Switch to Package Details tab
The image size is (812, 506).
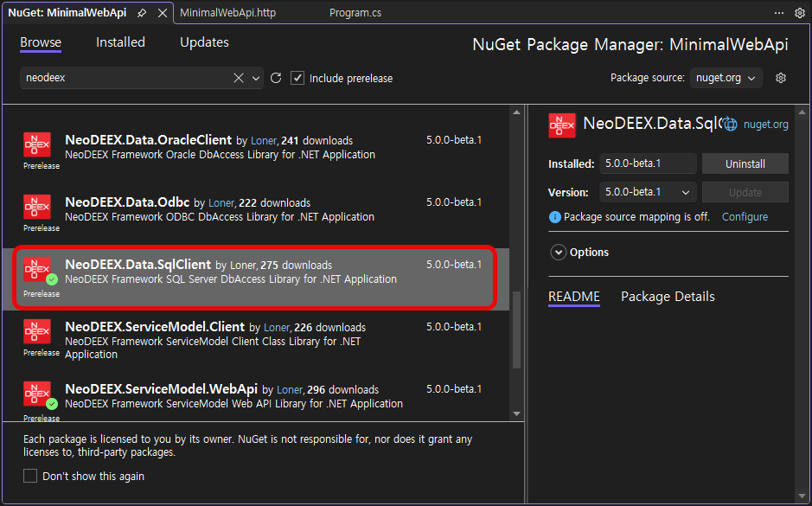click(668, 297)
